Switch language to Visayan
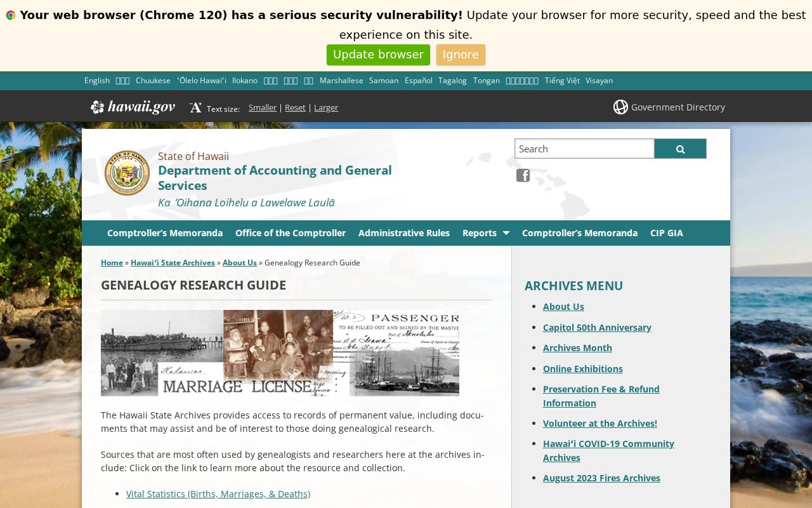This screenshot has height=508, width=812. 599,81
